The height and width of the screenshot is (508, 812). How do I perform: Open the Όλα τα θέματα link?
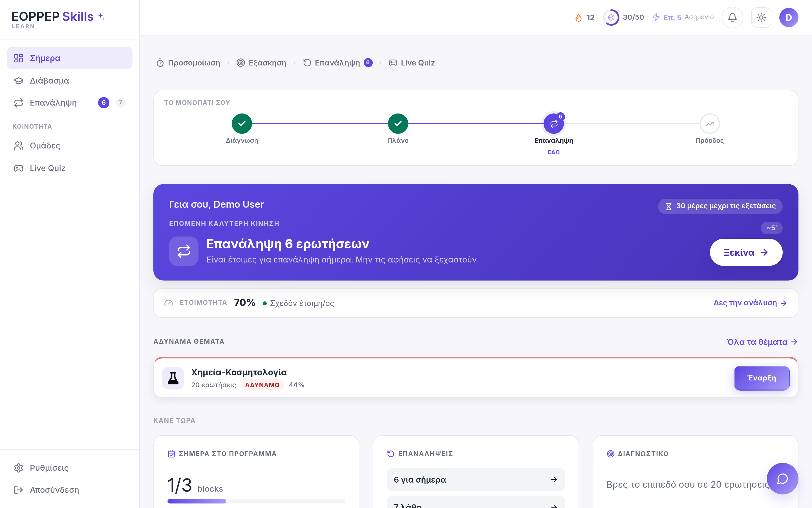point(762,342)
